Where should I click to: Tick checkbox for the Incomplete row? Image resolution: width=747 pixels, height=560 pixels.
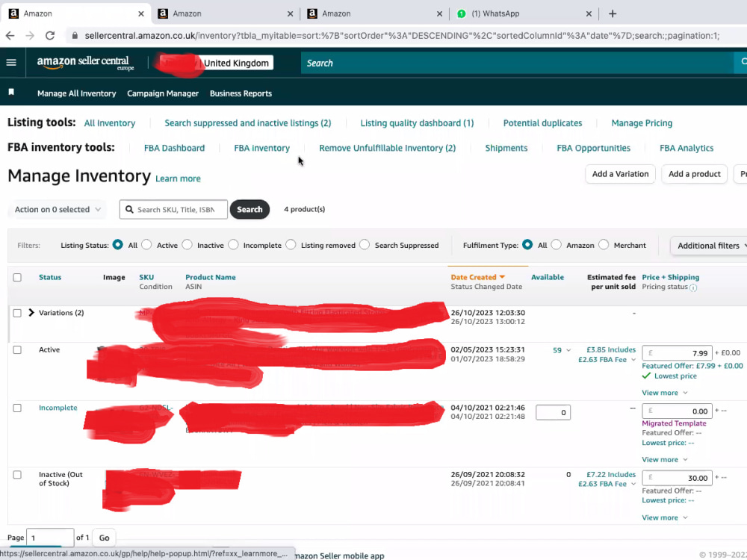[17, 408]
